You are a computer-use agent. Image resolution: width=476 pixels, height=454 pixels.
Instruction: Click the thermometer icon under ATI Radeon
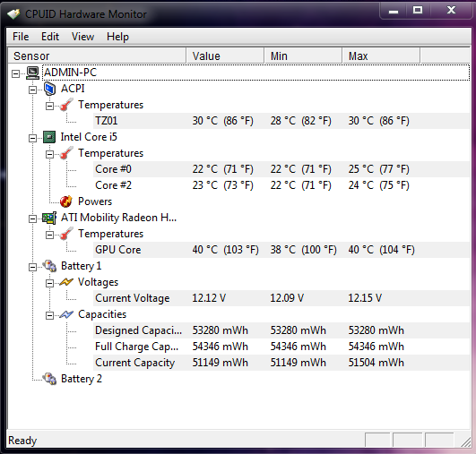pyautogui.click(x=66, y=234)
